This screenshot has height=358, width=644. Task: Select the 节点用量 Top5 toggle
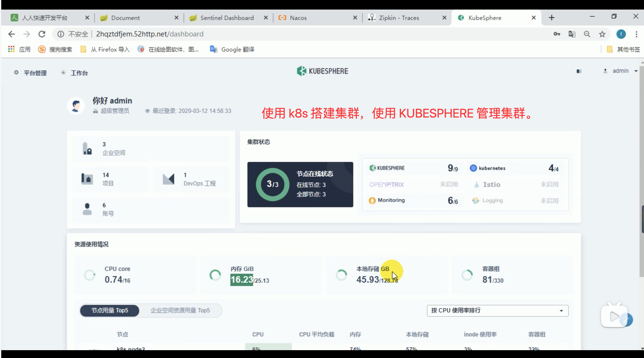[x=110, y=310]
